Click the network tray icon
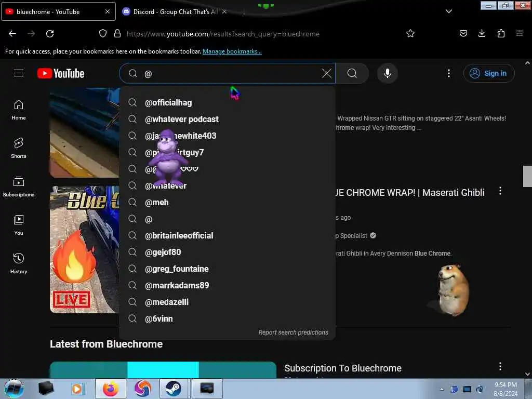Screen dimensions: 532x399 tap(467, 389)
